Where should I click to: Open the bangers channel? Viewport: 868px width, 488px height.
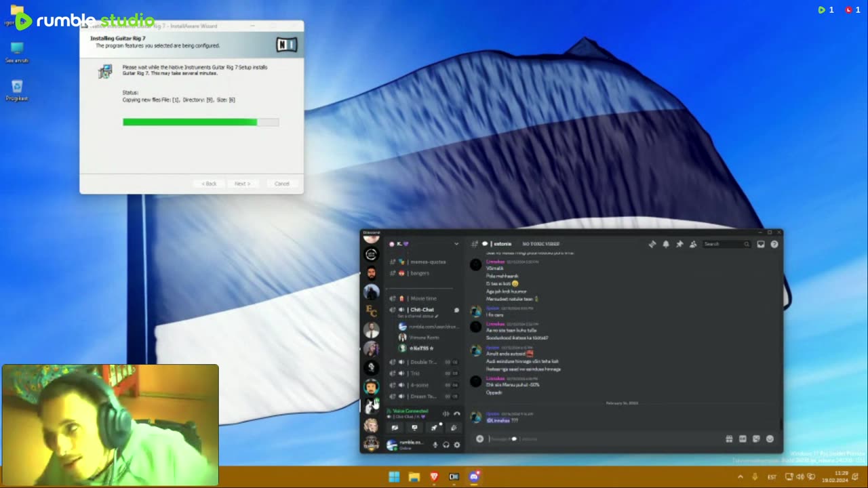pos(424,273)
